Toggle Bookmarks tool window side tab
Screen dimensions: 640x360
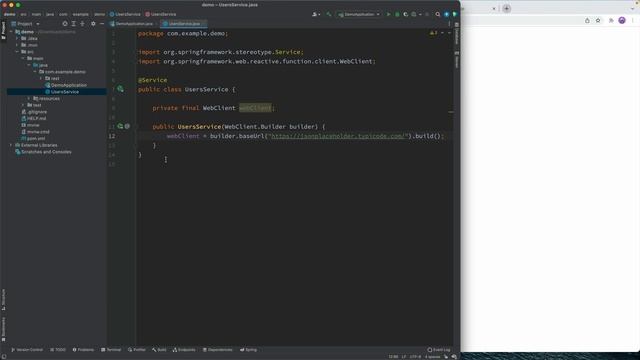point(3,330)
